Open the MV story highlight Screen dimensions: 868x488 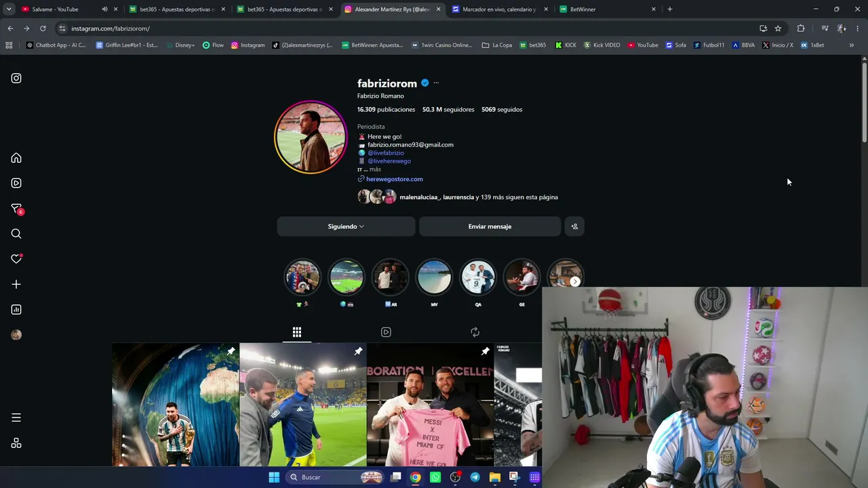pos(434,277)
